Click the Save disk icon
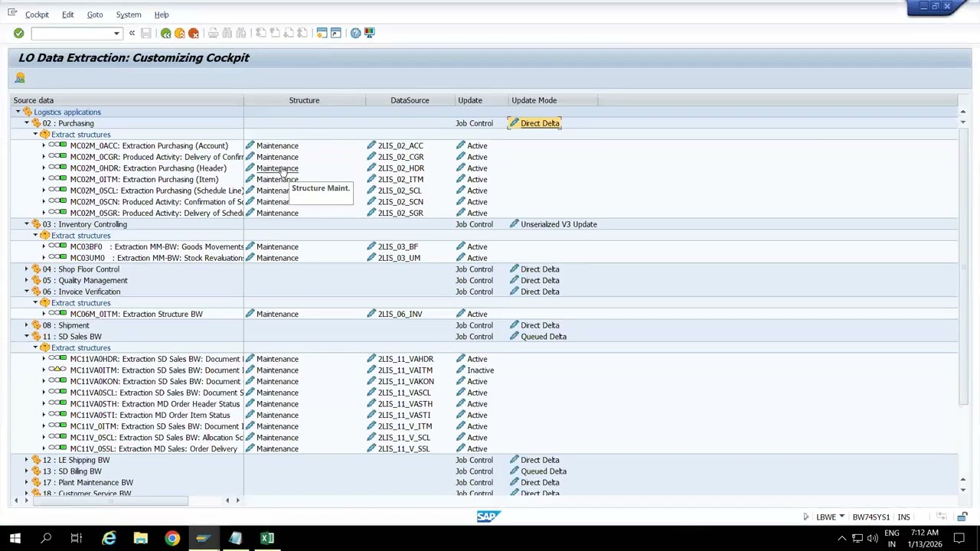The image size is (980, 551). pyautogui.click(x=145, y=33)
